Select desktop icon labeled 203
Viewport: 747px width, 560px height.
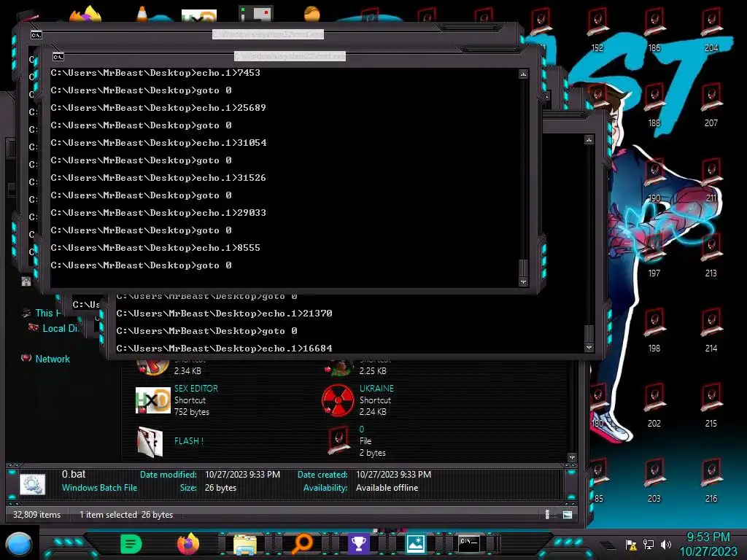[x=654, y=480]
